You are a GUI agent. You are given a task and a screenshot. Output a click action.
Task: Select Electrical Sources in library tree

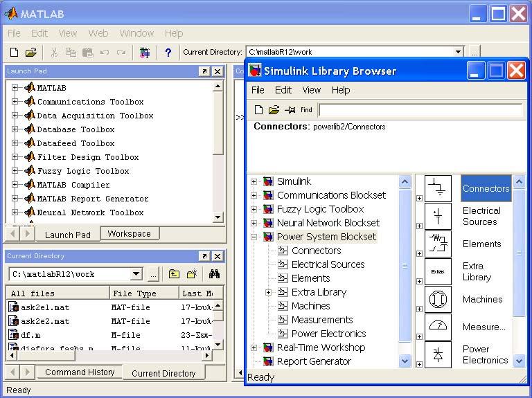pos(328,264)
